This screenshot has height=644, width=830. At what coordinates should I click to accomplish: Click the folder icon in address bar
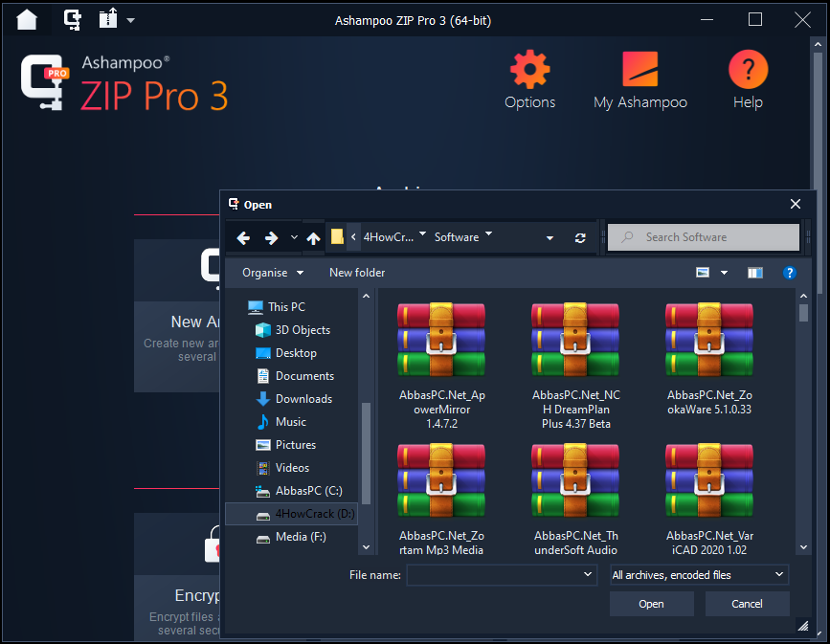click(337, 236)
